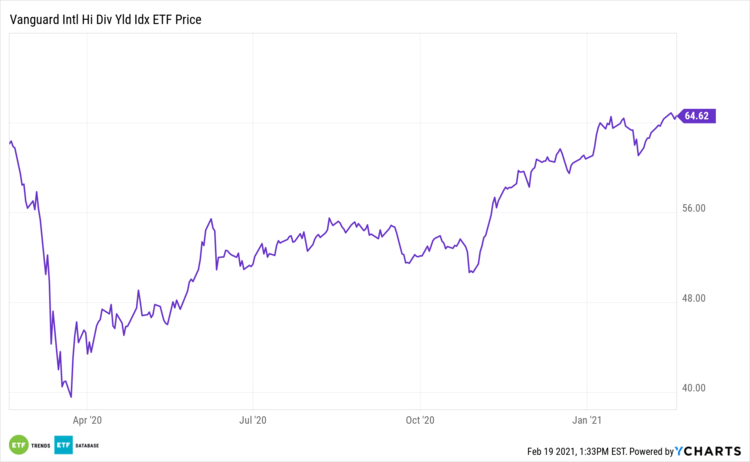Click the lowest point of the price line

pos(71,397)
